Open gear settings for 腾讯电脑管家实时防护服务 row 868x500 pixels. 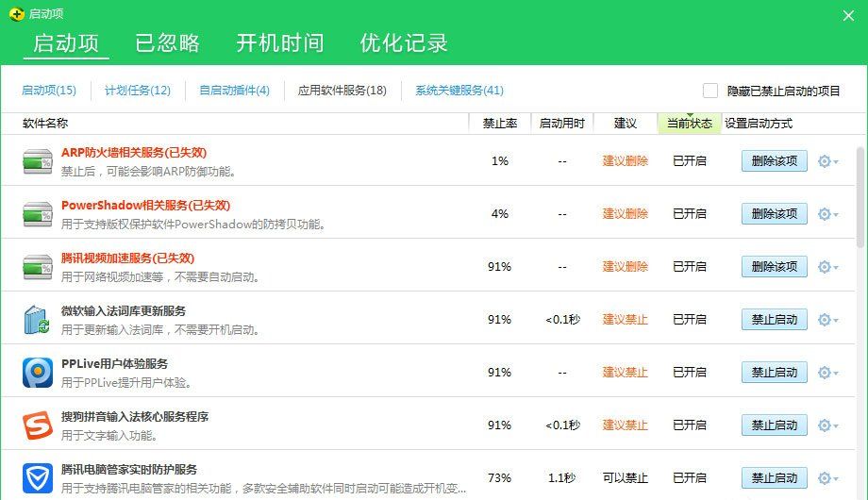(827, 478)
